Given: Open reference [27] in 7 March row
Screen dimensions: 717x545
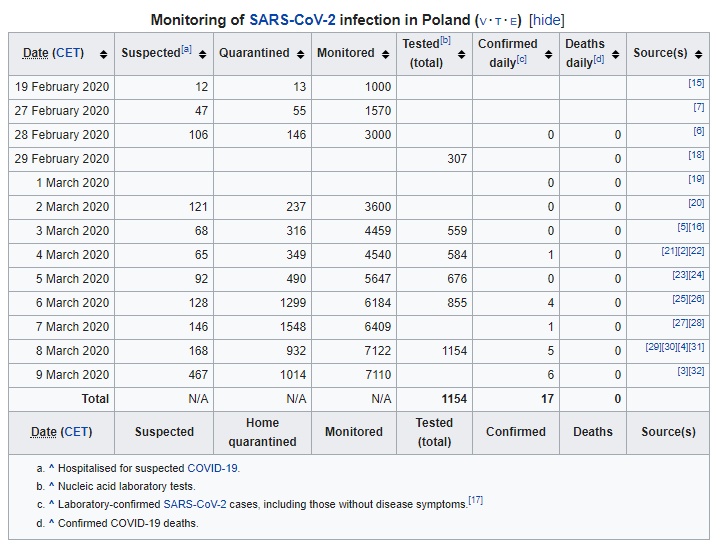Looking at the screenshot, I should (x=680, y=323).
